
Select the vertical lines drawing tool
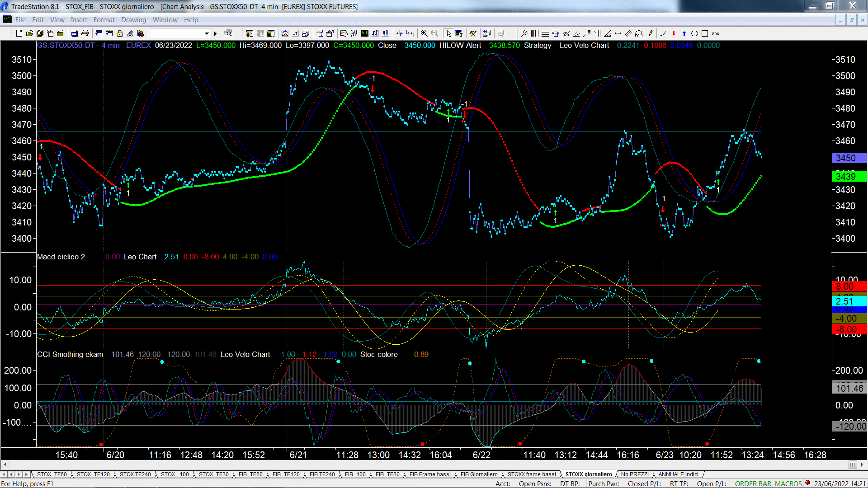pyautogui.click(x=534, y=33)
